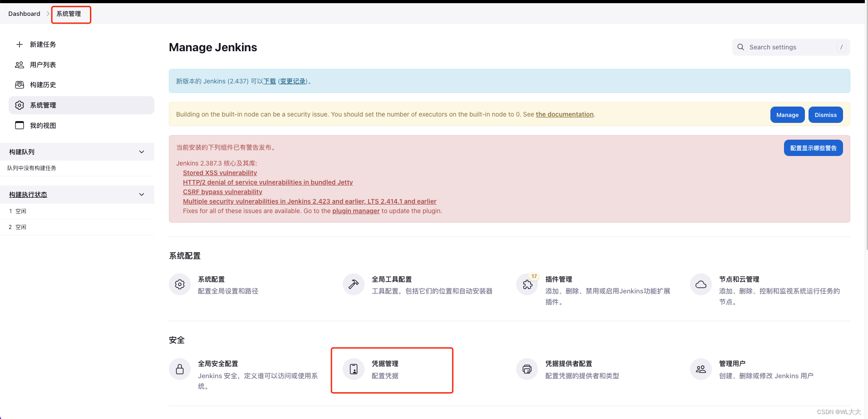This screenshot has height=419, width=868.
Task: Click the users icon beside 用户列表
Action: pyautogui.click(x=20, y=65)
